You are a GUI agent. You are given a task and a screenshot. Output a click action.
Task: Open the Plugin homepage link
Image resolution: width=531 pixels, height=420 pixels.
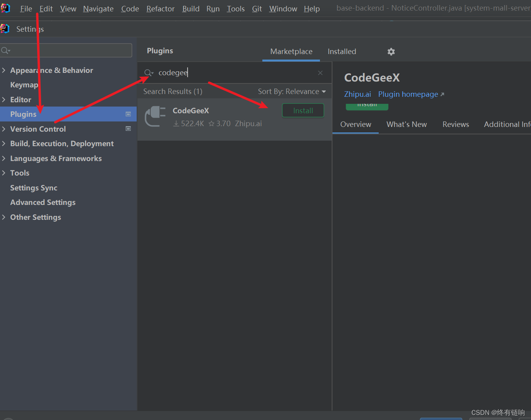(411, 94)
